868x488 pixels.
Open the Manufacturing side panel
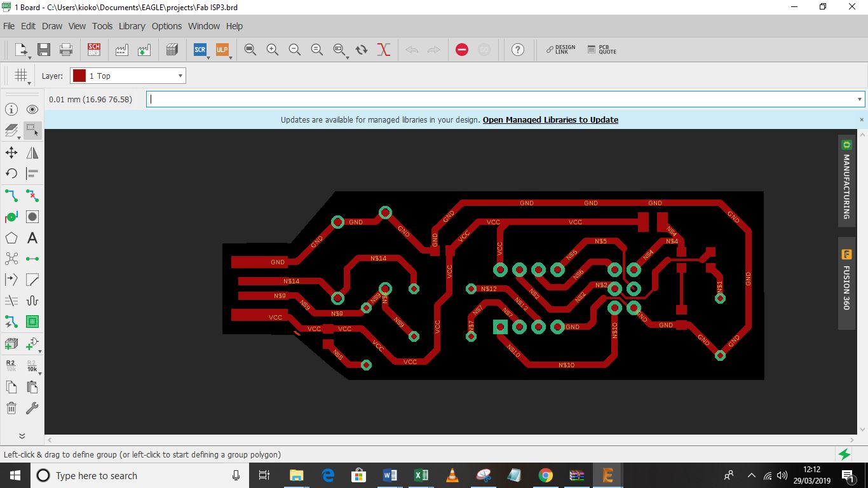tap(846, 180)
